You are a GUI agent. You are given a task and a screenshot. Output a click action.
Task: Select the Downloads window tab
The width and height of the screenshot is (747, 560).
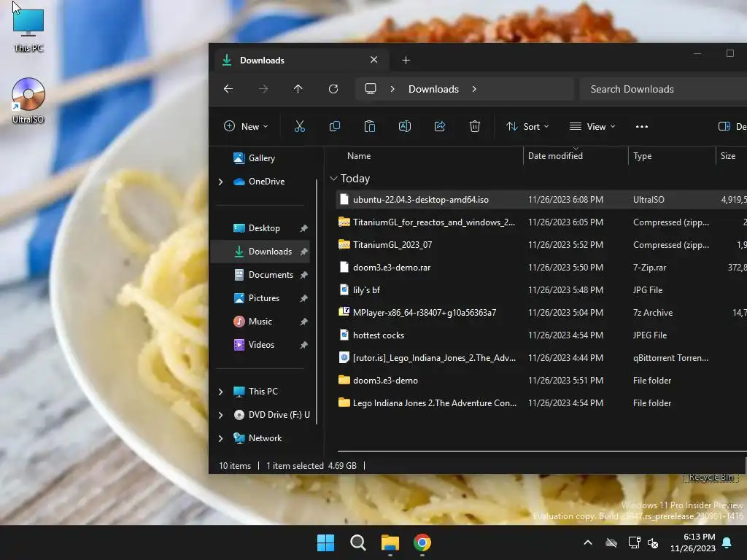(x=300, y=60)
